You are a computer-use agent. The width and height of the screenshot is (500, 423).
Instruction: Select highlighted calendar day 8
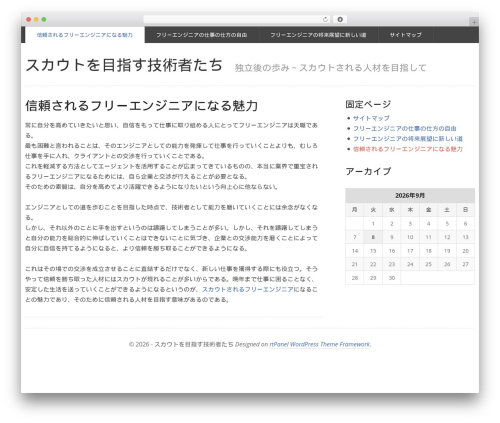[x=373, y=237]
